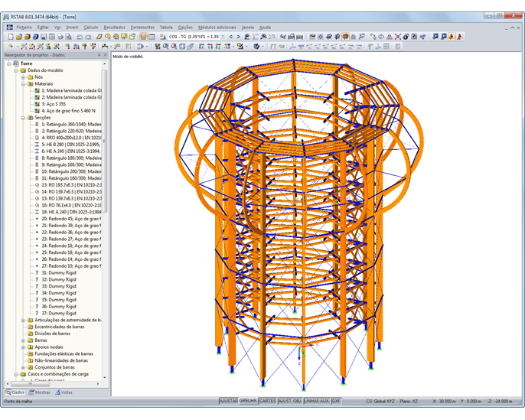
Task: Open print preview with the magnifier page icon
Action: [x=68, y=37]
